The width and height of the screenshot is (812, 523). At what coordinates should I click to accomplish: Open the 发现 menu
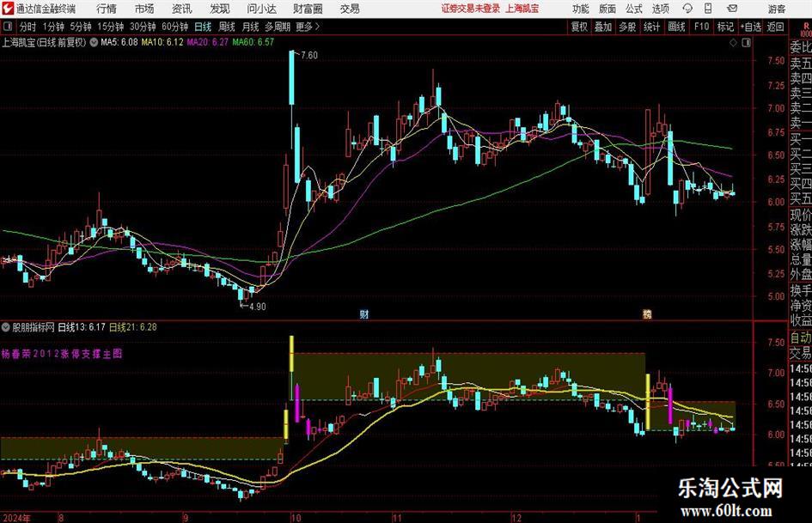point(220,9)
